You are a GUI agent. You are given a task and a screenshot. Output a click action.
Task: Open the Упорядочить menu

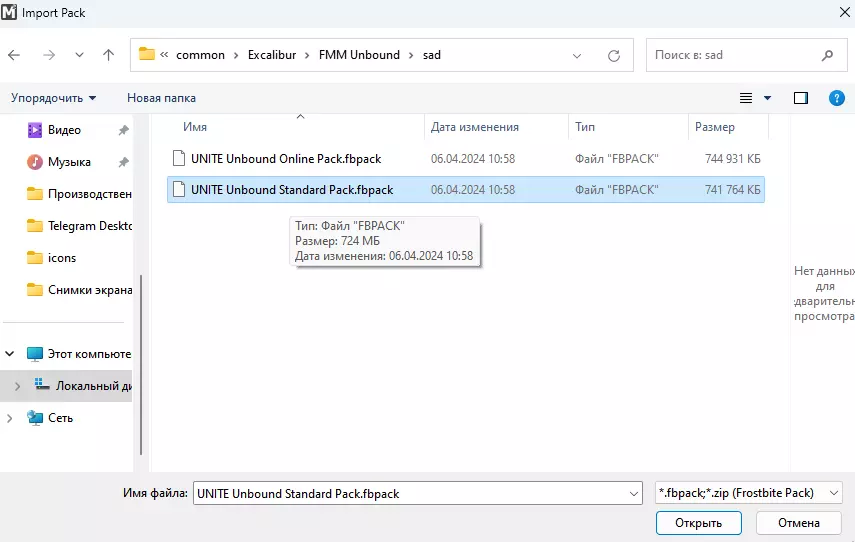[x=53, y=98]
